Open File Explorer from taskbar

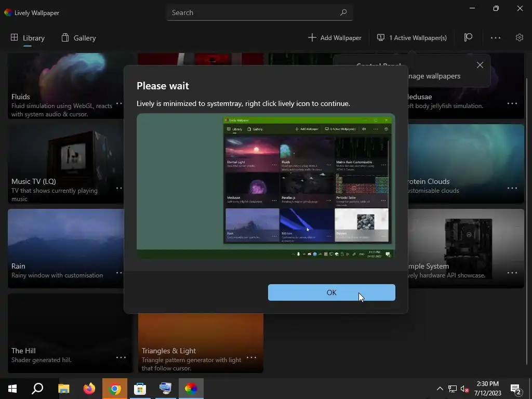point(63,389)
